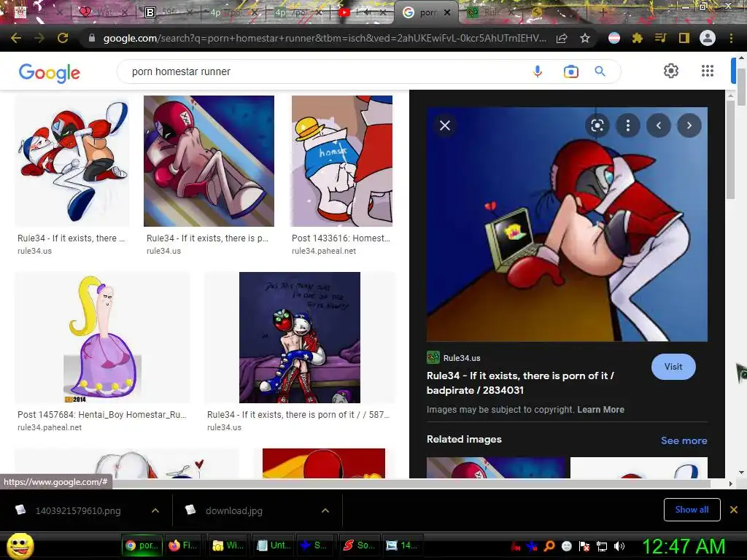This screenshot has height=560, width=747.
Task: Share this page from the address bar
Action: (562, 38)
